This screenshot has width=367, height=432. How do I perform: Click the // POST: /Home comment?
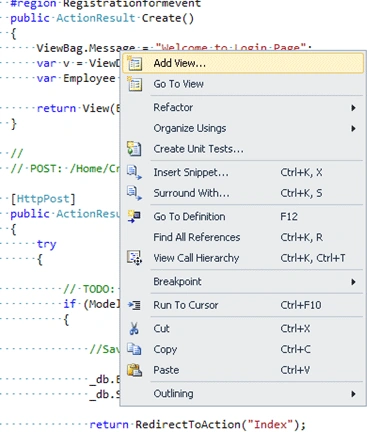pos(65,168)
